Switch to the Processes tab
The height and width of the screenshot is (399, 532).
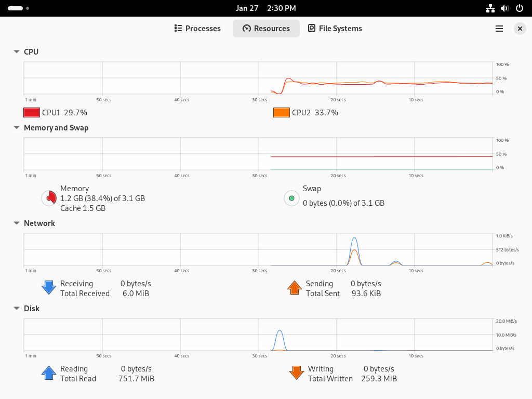(197, 29)
